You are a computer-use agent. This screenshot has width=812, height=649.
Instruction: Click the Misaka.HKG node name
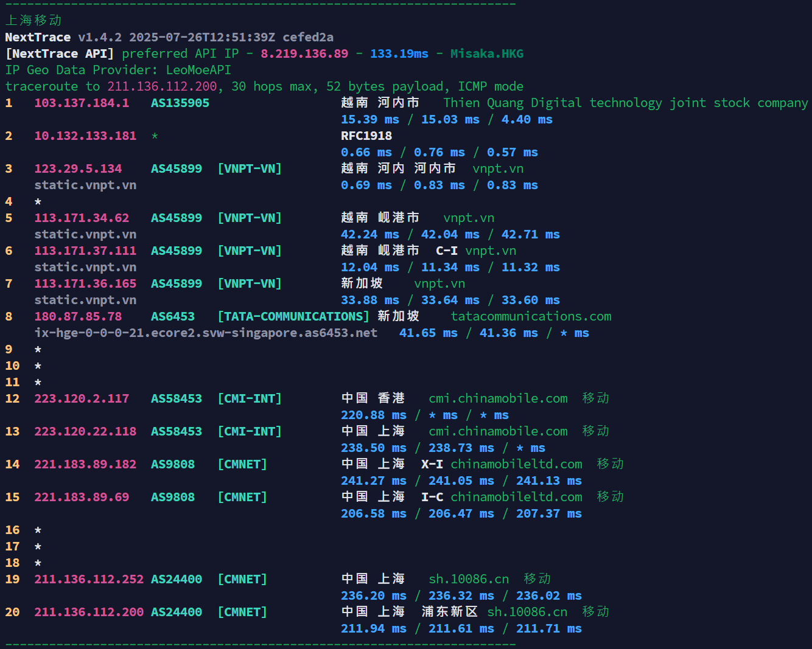(x=487, y=54)
